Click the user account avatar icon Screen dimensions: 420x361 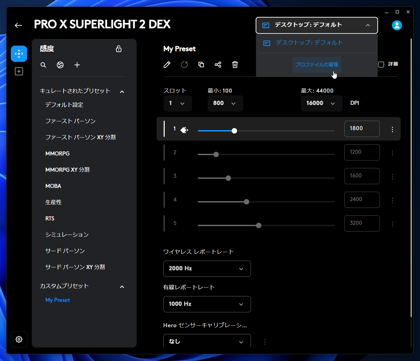(397, 25)
